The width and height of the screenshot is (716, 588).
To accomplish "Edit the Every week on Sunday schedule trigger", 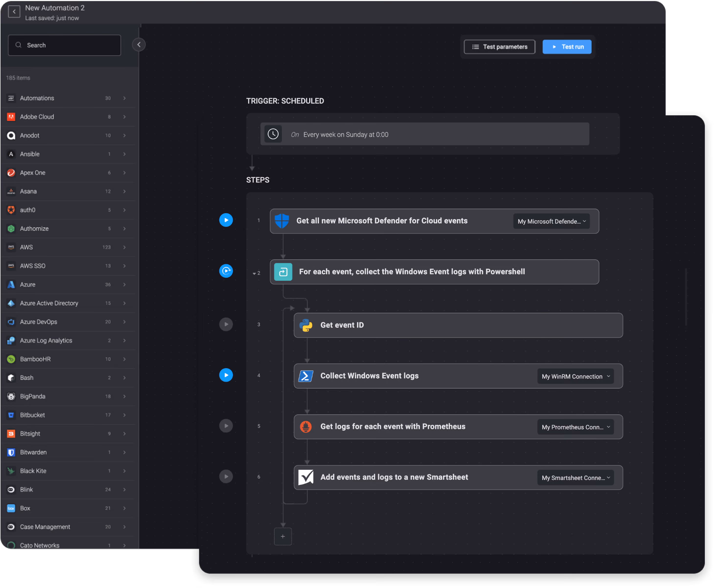I will click(425, 134).
